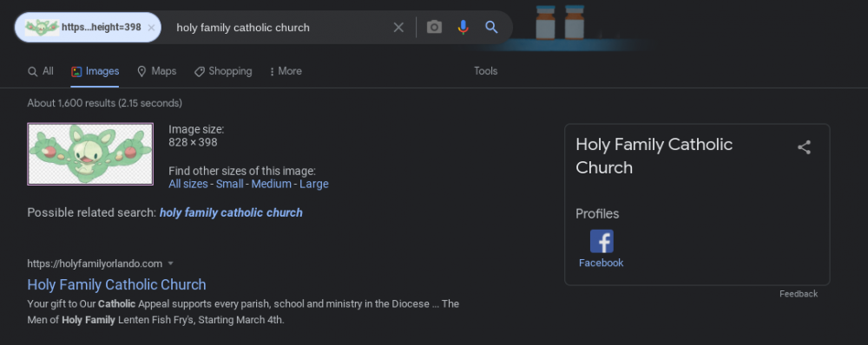The width and height of the screenshot is (868, 345).
Task: Start voice search with microphone icon
Action: coord(463,27)
